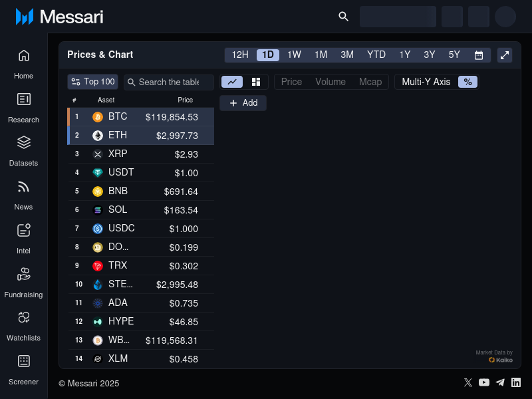Select the 5Y time range

point(454,55)
